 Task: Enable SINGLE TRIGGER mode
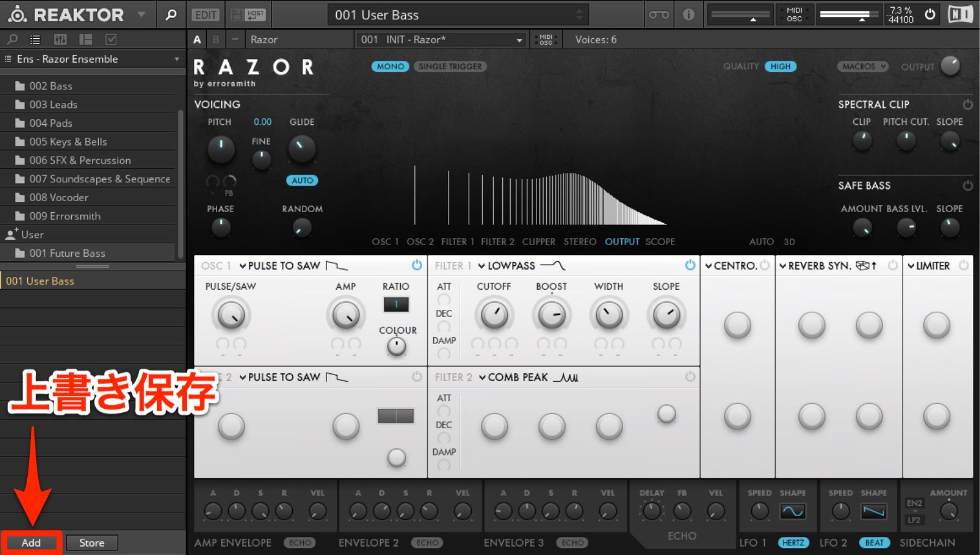pos(450,67)
